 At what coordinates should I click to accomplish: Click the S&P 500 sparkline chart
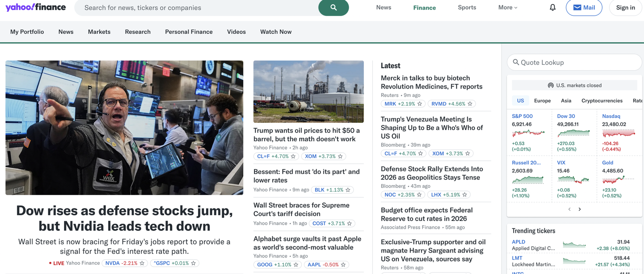coord(528,133)
